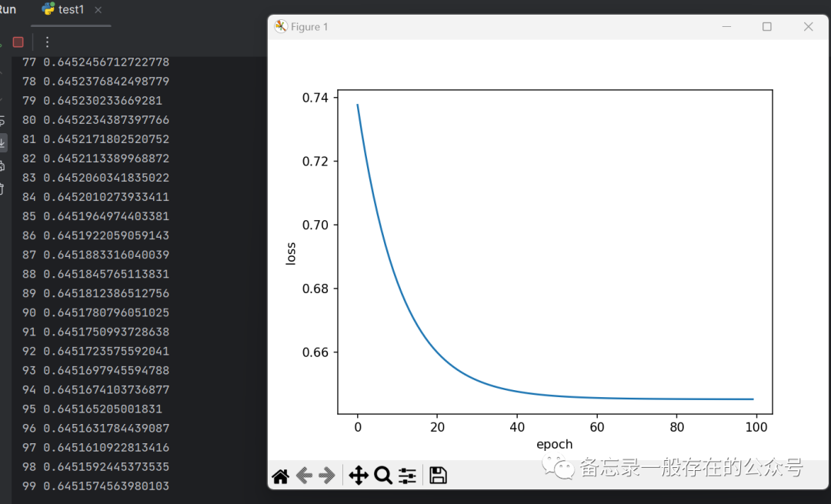Open the three-dots options menu in Run panel
The height and width of the screenshot is (504, 831).
click(47, 42)
